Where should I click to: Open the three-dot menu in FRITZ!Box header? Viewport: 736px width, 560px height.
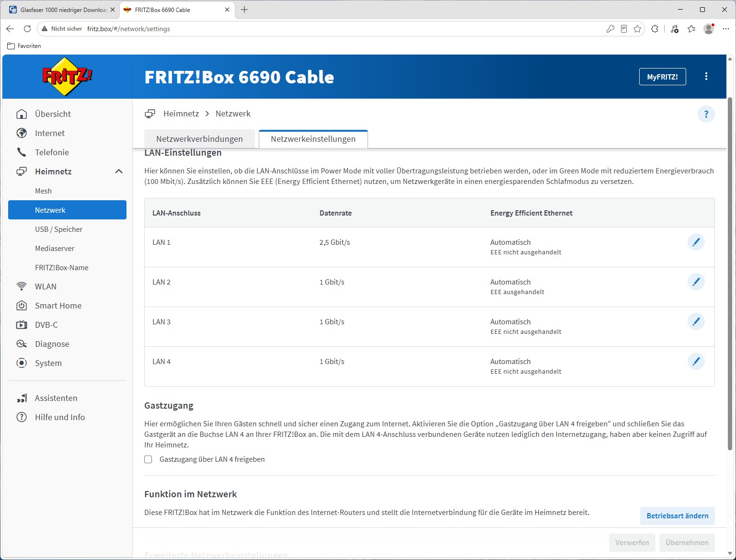pos(706,77)
